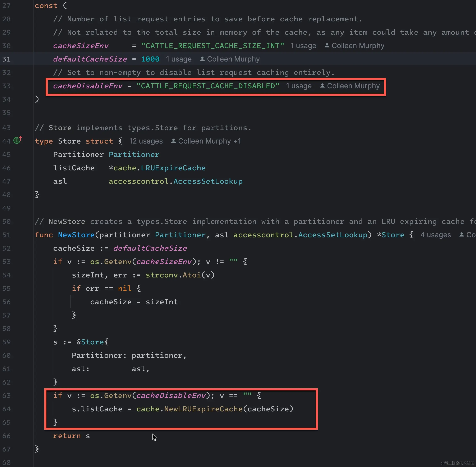This screenshot has height=467, width=476.
Task: Click line number 63 in the gutter
Action: click(6, 395)
